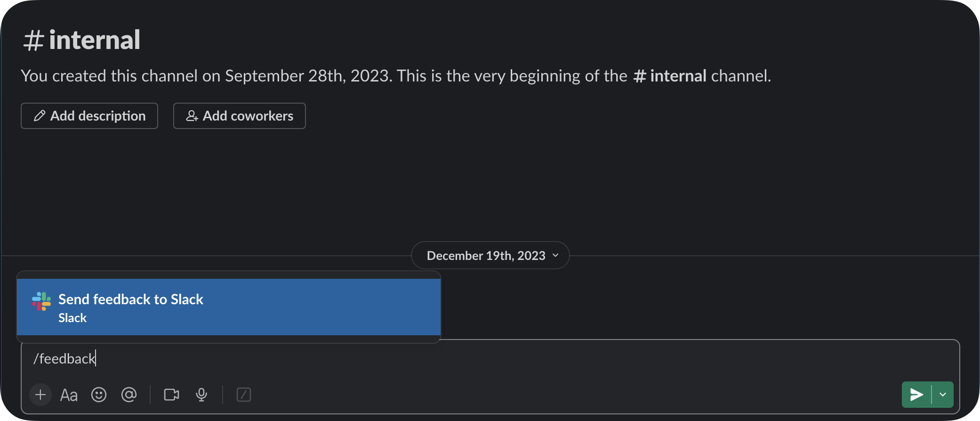Image resolution: width=980 pixels, height=421 pixels.
Task: Expand the date navigation arrow
Action: (554, 256)
